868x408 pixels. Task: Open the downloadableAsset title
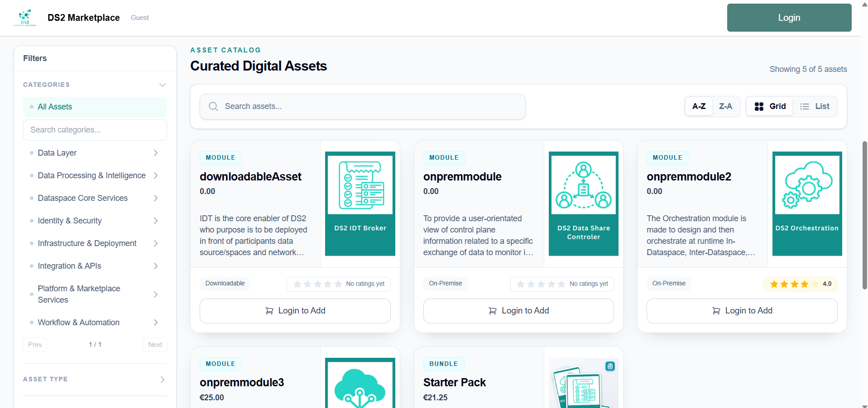(250, 177)
